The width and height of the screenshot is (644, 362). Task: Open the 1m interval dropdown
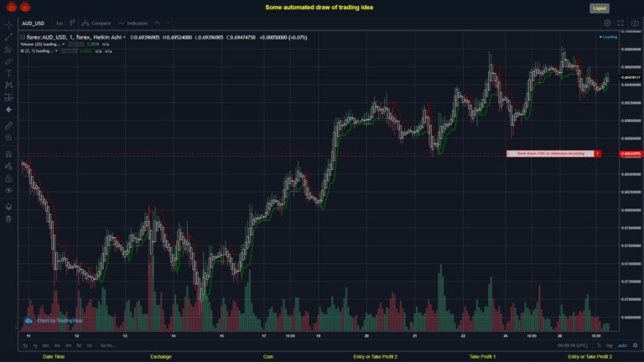pos(60,23)
